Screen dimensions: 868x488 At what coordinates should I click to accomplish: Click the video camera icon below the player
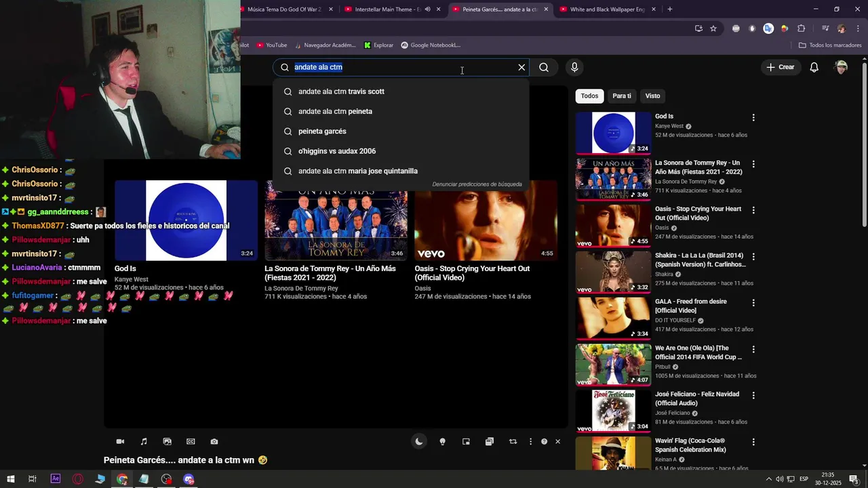[x=120, y=442]
